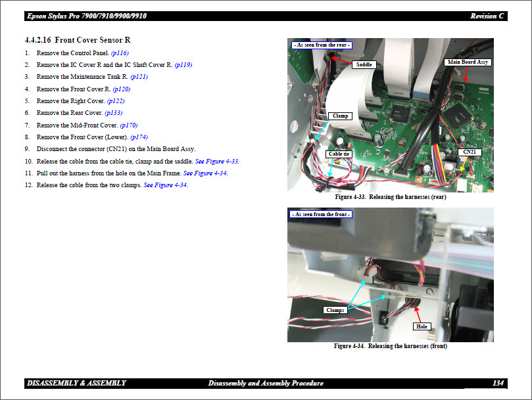The image size is (532, 400).
Task: Click the Clamp label in Figure 4-33
Action: tap(341, 116)
